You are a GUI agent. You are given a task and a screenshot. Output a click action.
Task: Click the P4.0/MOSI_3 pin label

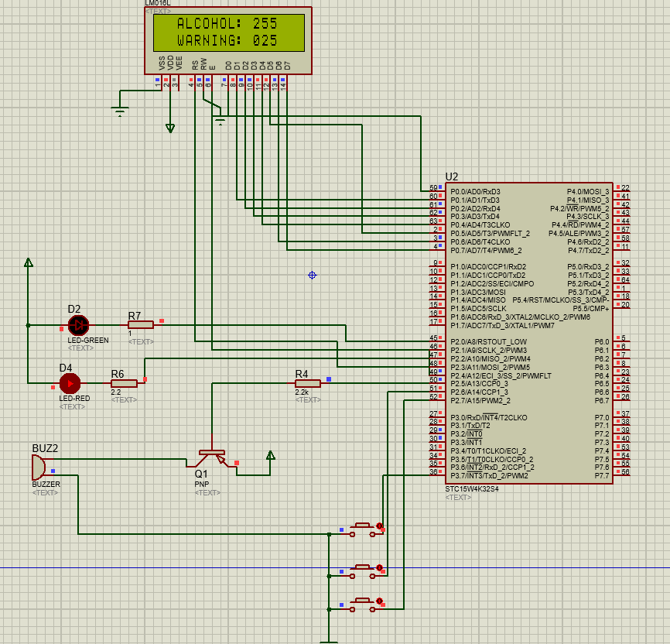pos(588,192)
